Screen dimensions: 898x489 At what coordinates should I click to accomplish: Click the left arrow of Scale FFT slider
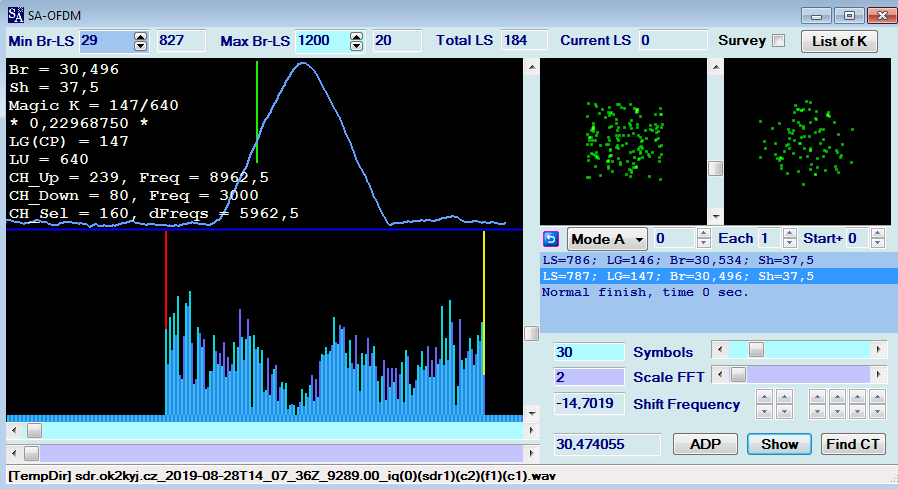[x=720, y=374]
